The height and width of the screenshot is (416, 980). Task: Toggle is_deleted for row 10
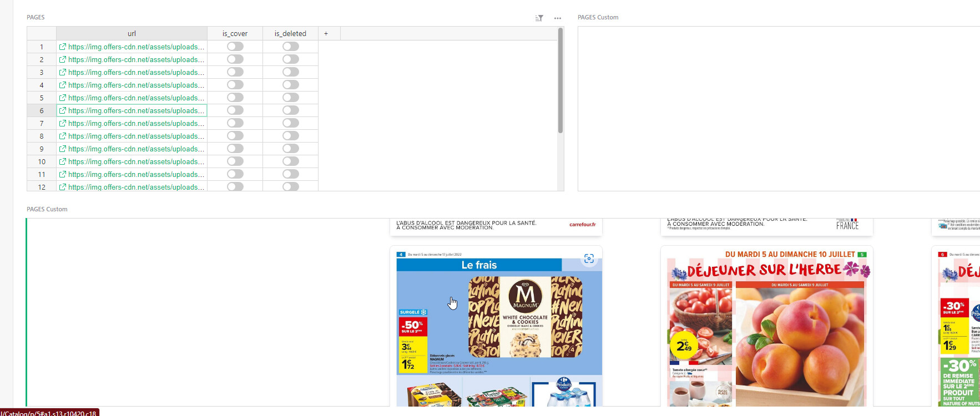point(291,161)
